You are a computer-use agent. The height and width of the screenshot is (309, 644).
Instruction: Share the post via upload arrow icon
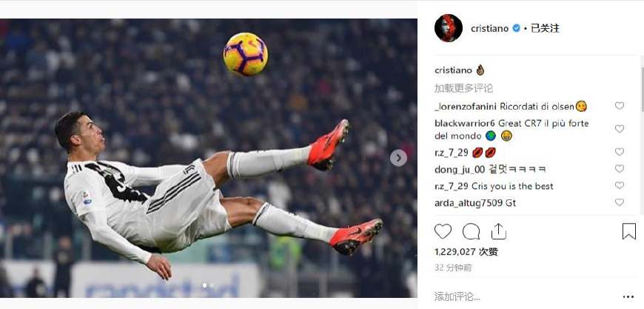point(499,231)
